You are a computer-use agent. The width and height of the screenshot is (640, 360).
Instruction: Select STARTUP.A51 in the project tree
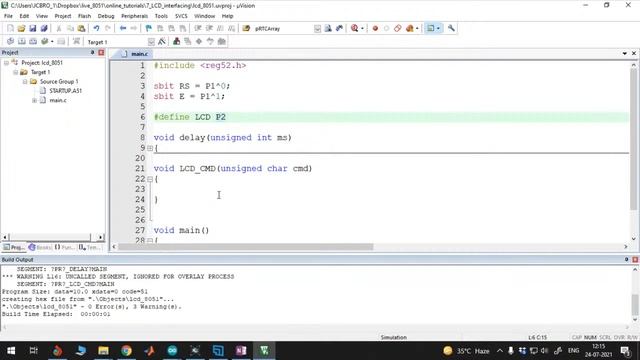pyautogui.click(x=65, y=91)
